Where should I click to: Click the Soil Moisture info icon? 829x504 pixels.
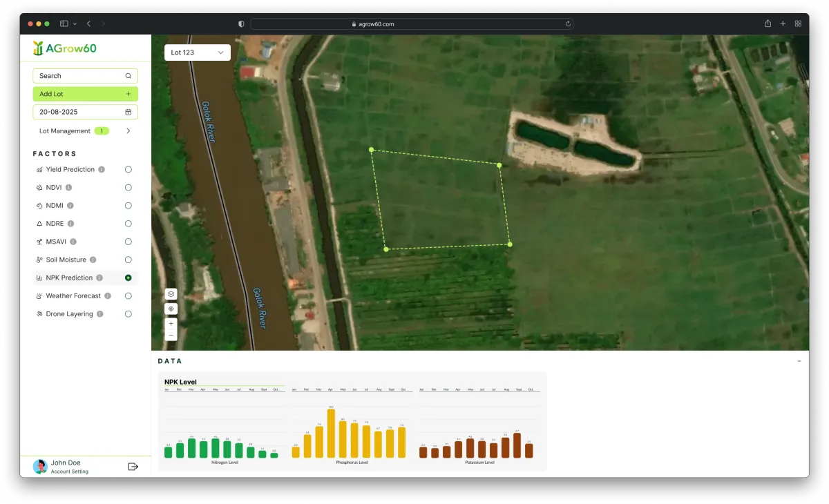pos(93,260)
